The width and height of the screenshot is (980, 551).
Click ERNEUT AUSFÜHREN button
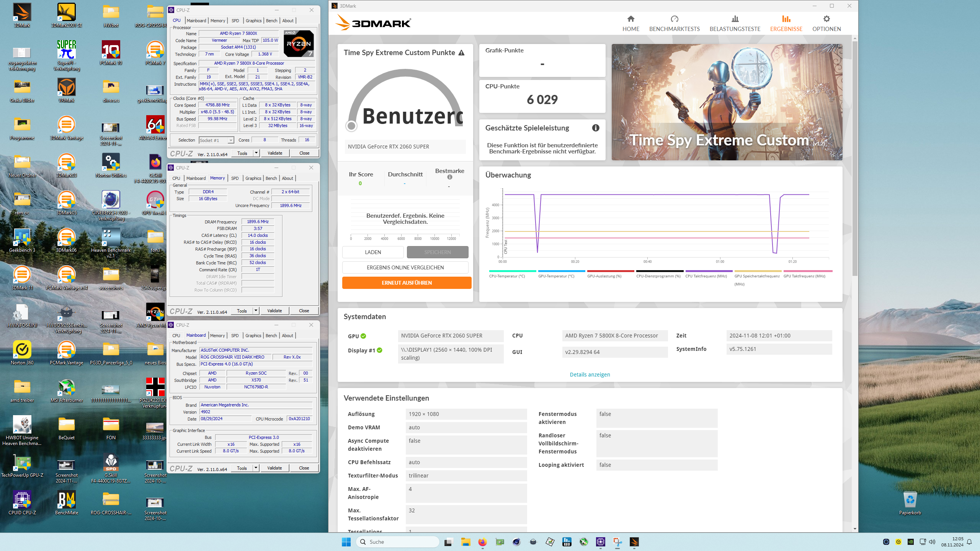(x=407, y=283)
